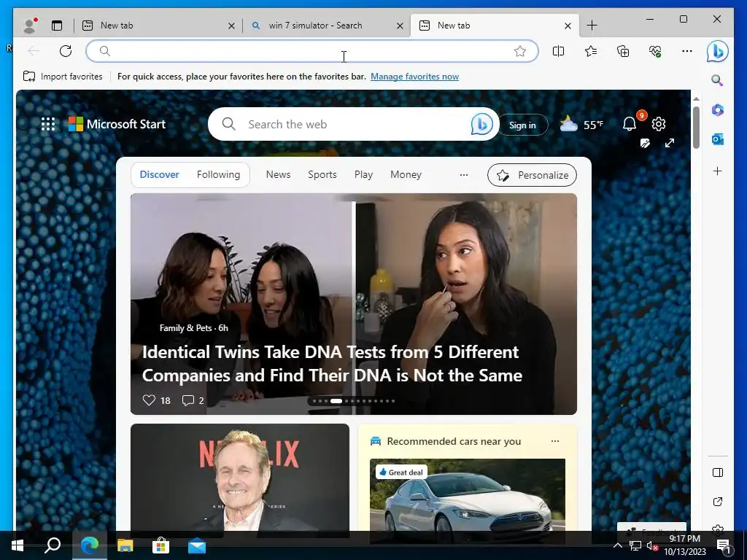Open split screen icon in toolbar

pos(558,51)
